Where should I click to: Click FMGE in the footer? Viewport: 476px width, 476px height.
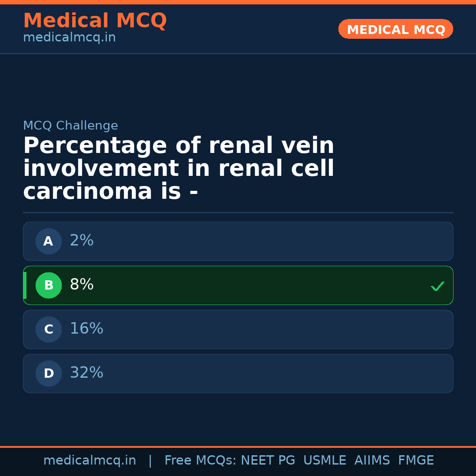coord(416,461)
